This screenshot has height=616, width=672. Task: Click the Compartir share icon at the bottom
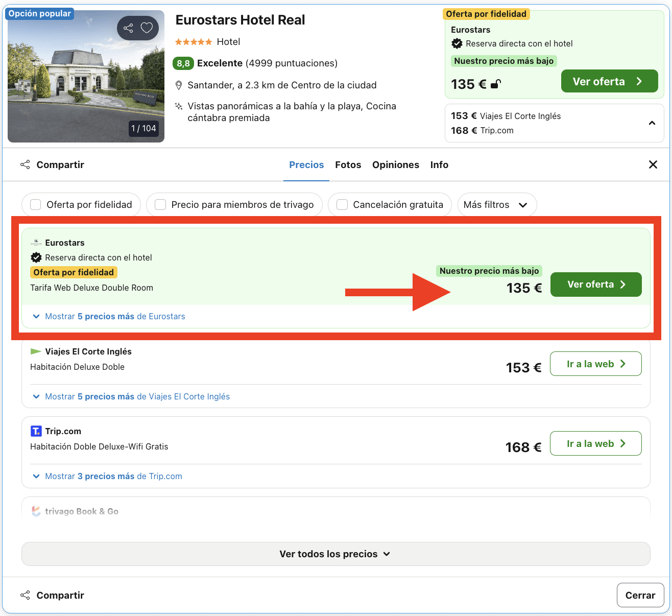coord(25,595)
